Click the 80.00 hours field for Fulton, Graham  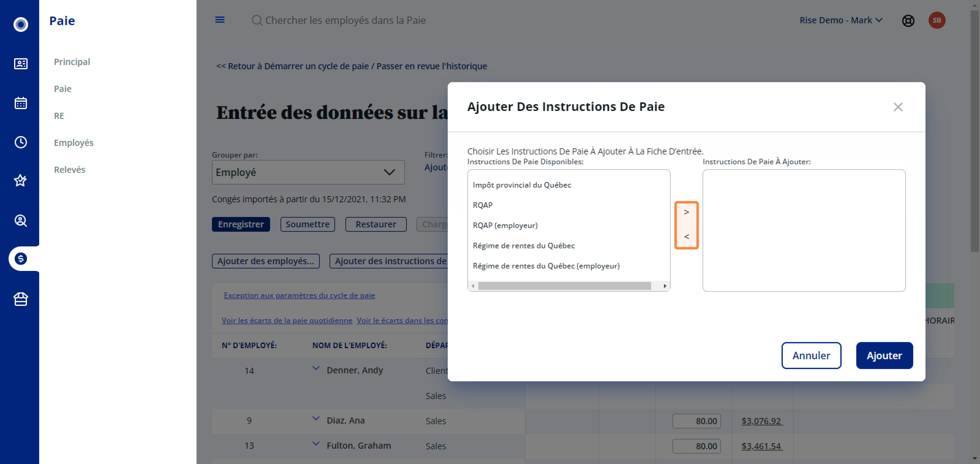[x=696, y=446]
